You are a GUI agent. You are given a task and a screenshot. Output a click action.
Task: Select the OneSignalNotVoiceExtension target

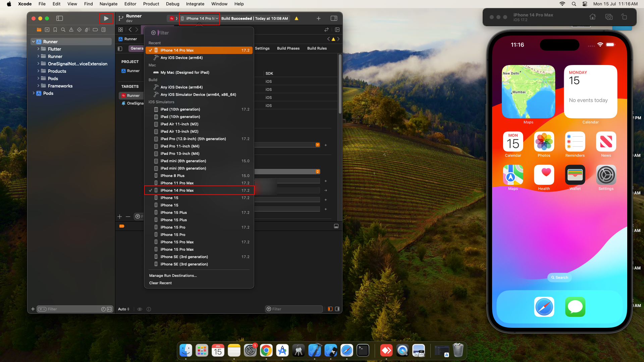pos(134,103)
